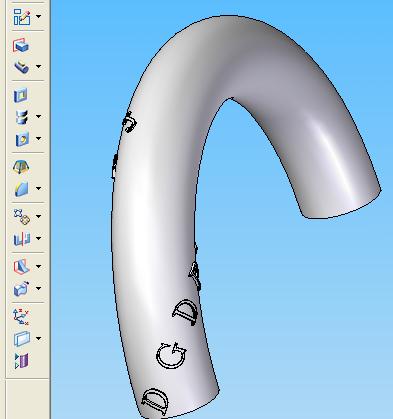Select the Add Draft tool
Screen dimensions: 393x419
21,167
